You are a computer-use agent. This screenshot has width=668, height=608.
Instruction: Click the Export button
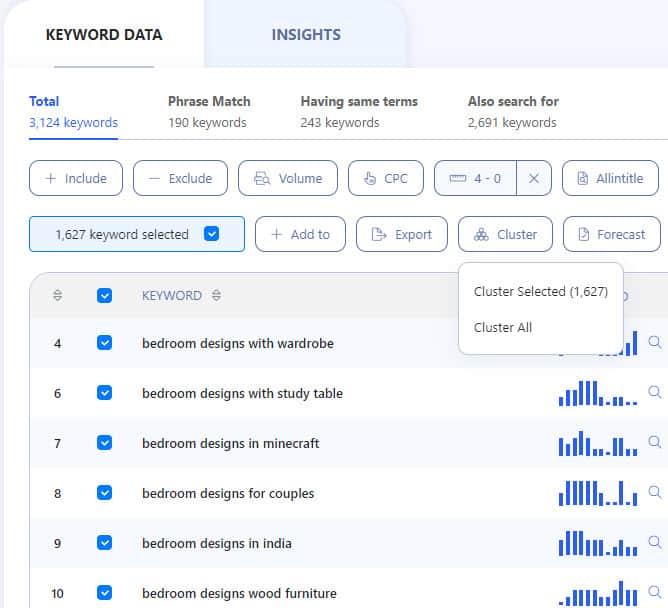pos(402,234)
